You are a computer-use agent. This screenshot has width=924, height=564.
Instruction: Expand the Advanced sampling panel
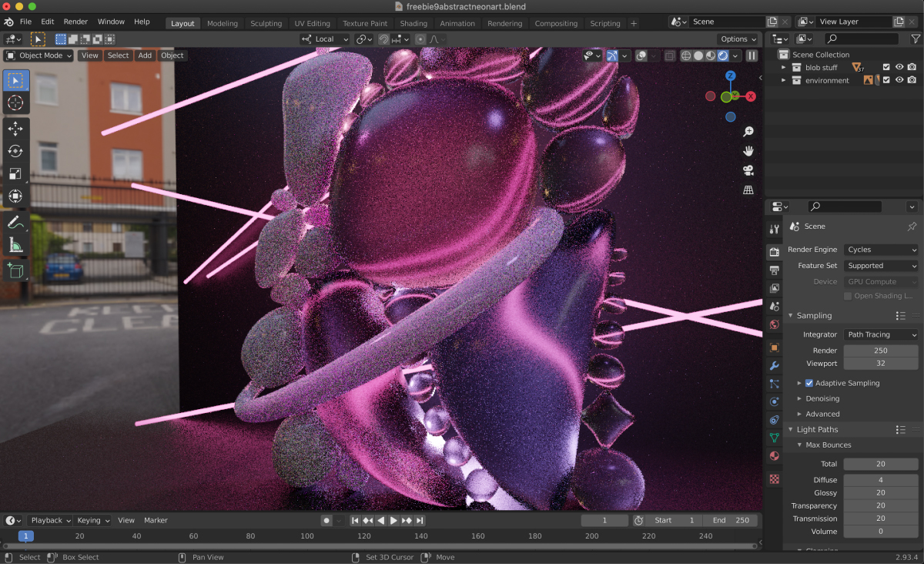point(799,414)
